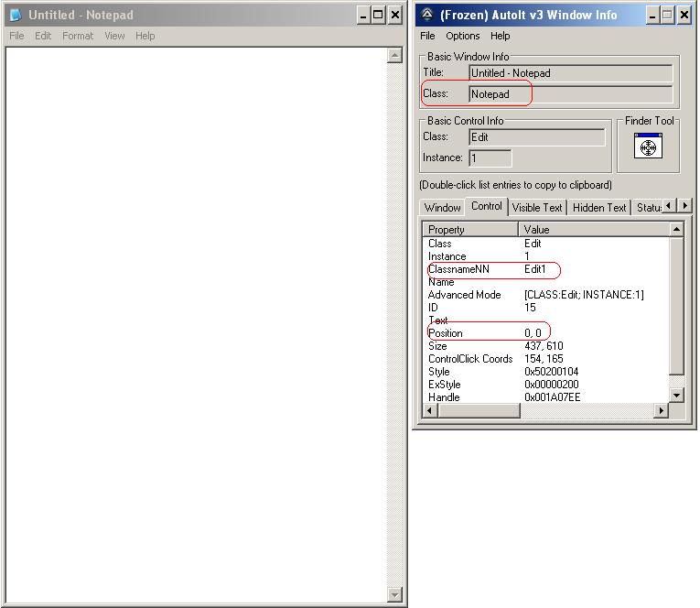The width and height of the screenshot is (700, 608).
Task: Open the View menu in Notepad
Action: click(x=114, y=36)
